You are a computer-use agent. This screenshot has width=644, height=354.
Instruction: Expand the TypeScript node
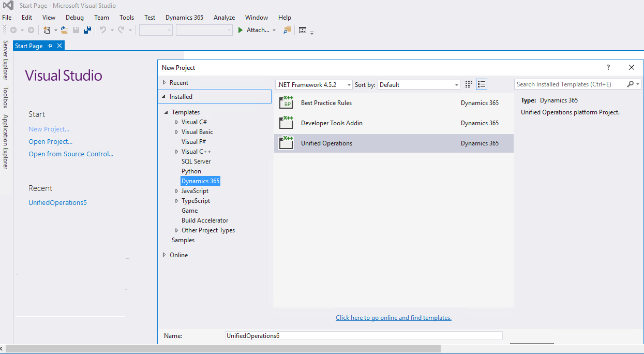176,201
